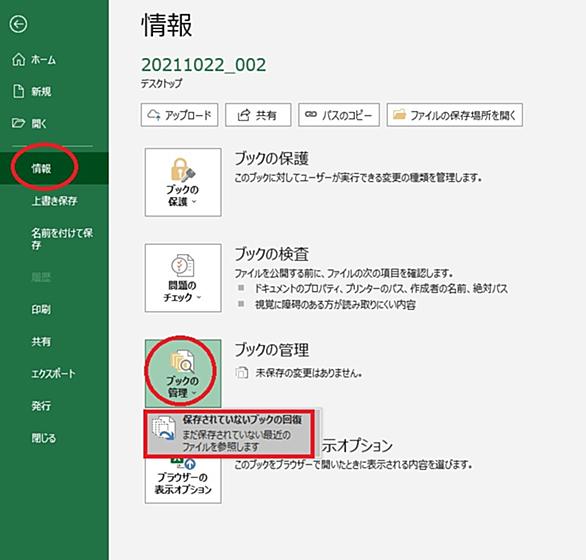Click the ブックの管理 heading

(272, 350)
